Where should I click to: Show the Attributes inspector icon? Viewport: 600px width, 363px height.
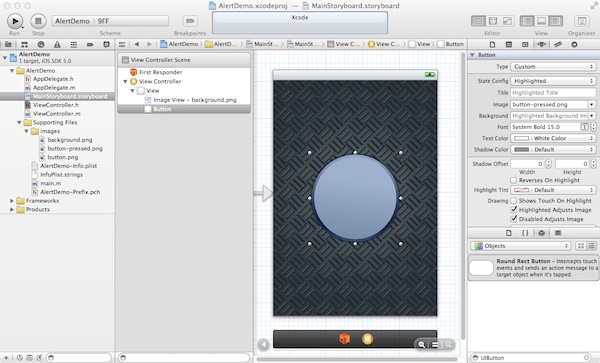pos(541,44)
